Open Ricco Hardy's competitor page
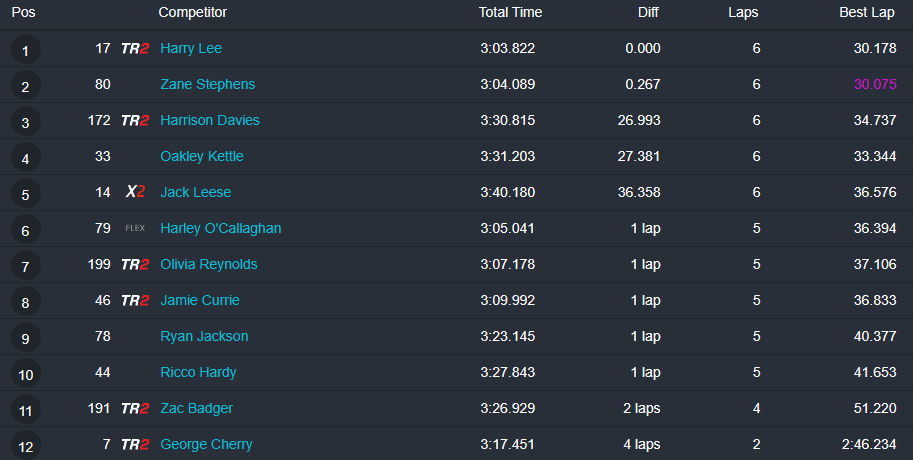 pos(198,373)
